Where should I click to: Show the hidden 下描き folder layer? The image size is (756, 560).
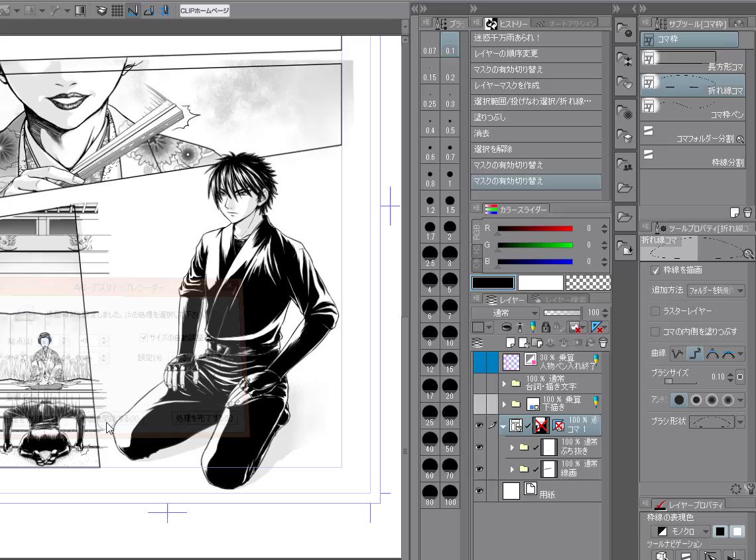479,403
